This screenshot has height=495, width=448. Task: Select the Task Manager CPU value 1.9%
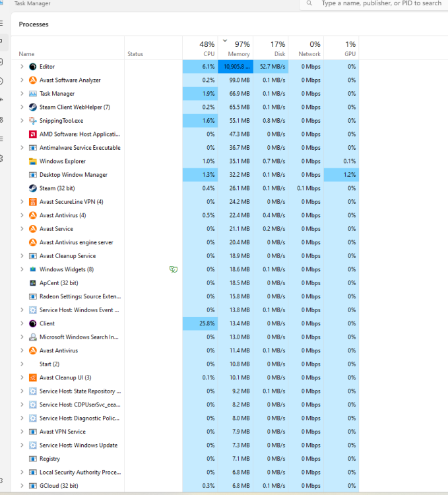pos(200,94)
